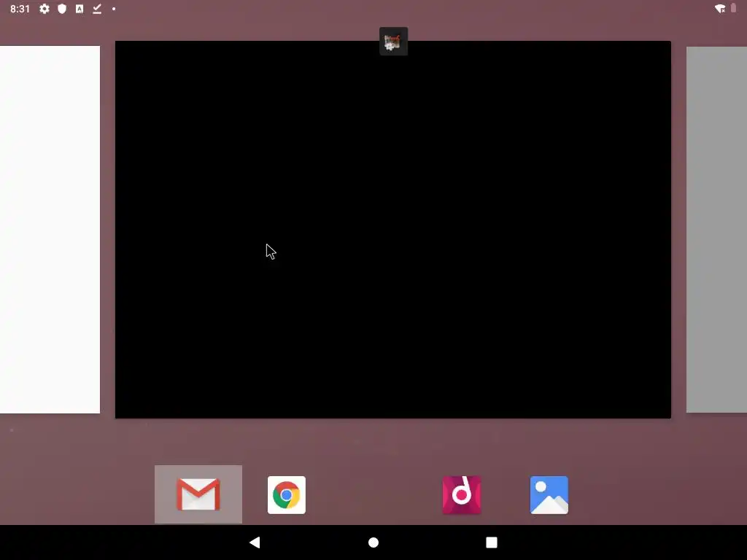
Task: Select the black recent app card
Action: pyautogui.click(x=393, y=230)
